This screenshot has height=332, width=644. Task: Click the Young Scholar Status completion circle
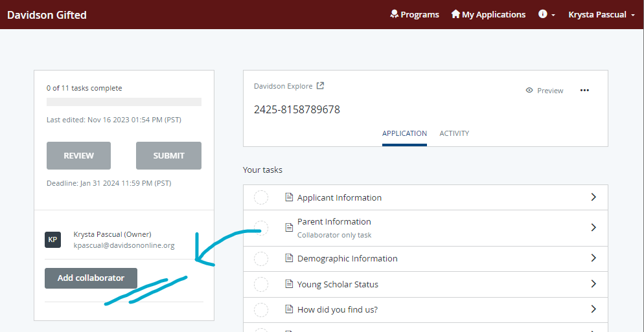pos(261,284)
